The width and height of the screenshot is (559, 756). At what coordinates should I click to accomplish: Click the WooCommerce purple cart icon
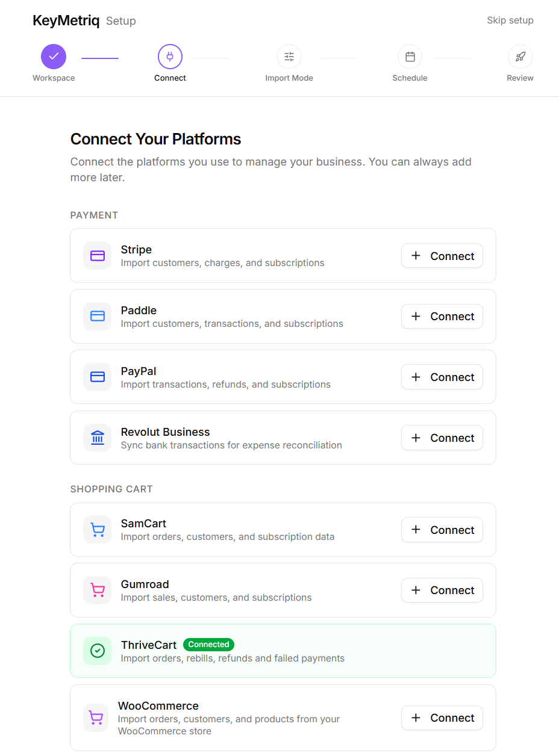(x=96, y=717)
